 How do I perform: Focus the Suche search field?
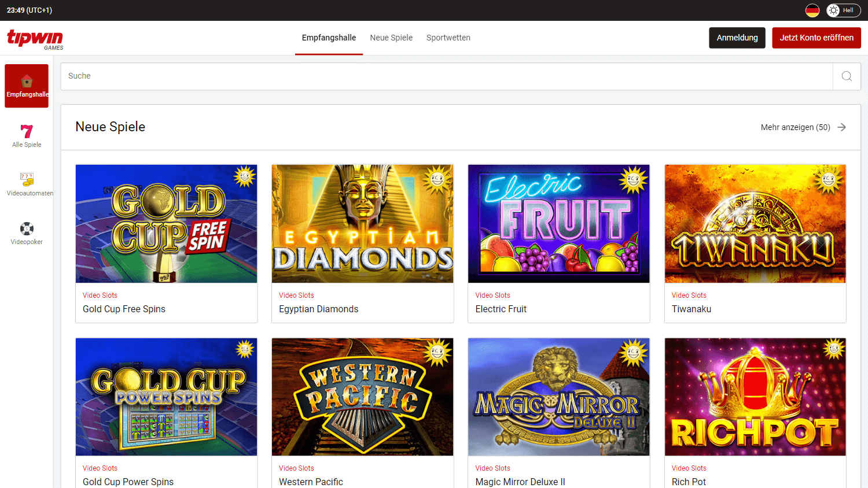447,76
